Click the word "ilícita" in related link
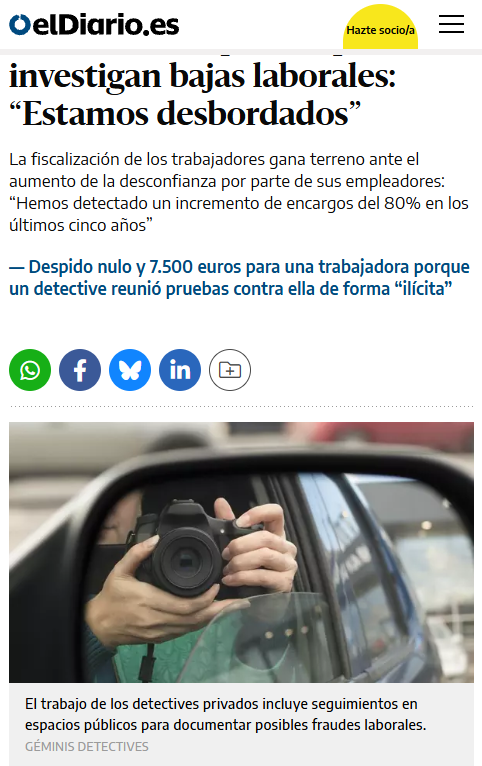 424,289
